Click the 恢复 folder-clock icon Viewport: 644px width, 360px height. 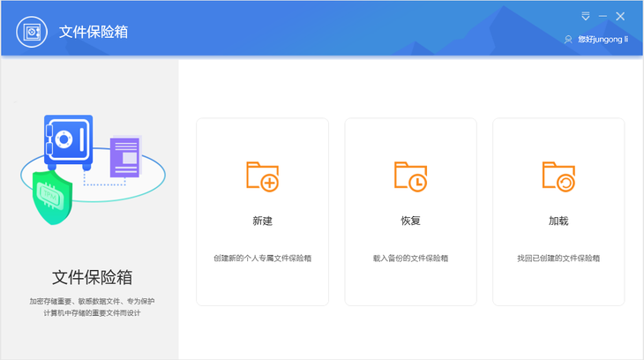tap(411, 176)
